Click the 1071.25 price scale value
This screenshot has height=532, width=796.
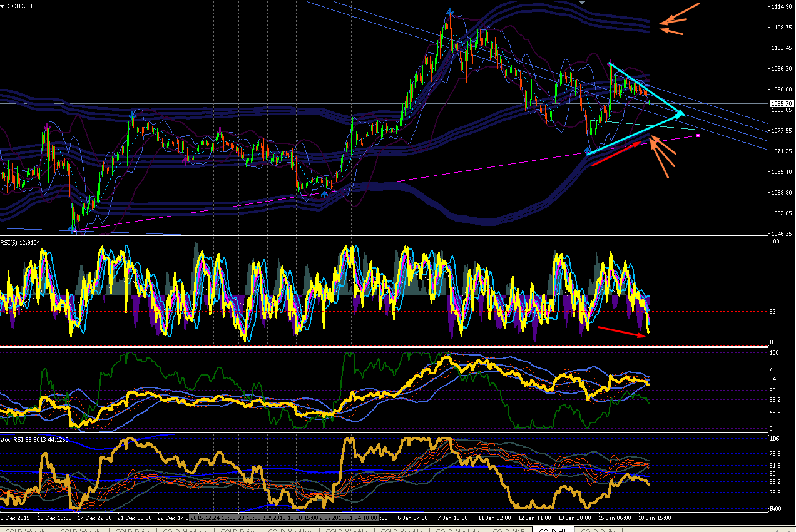pyautogui.click(x=782, y=151)
